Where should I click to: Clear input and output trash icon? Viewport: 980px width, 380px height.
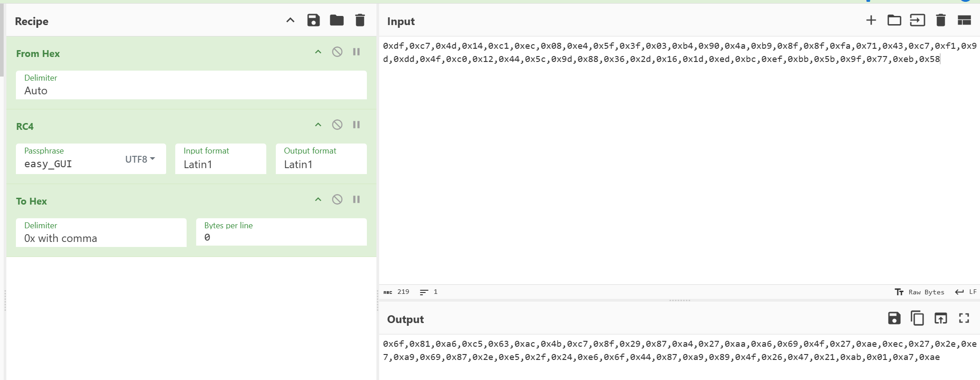coord(941,21)
